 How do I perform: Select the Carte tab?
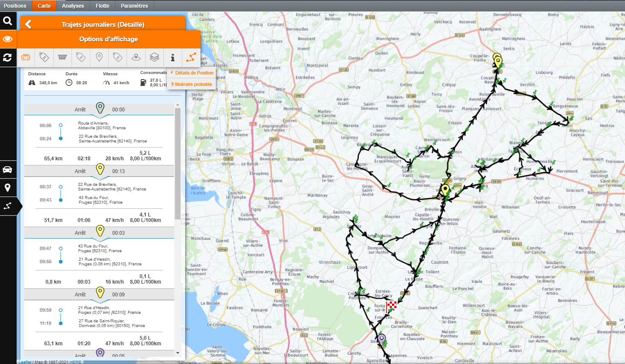coord(44,6)
